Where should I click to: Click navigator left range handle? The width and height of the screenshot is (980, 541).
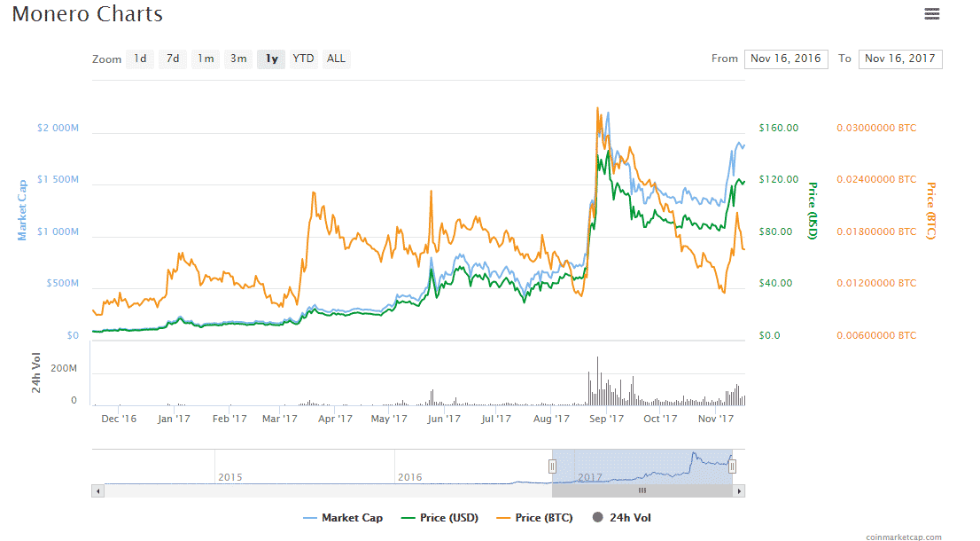(x=552, y=467)
